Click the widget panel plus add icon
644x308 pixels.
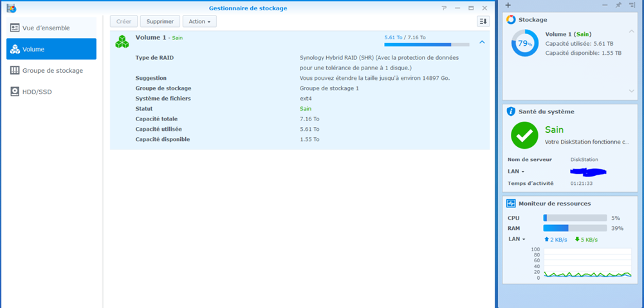pos(508,5)
